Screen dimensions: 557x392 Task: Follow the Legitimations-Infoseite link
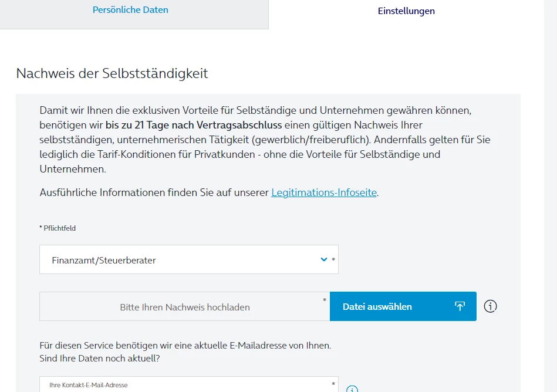tap(323, 192)
